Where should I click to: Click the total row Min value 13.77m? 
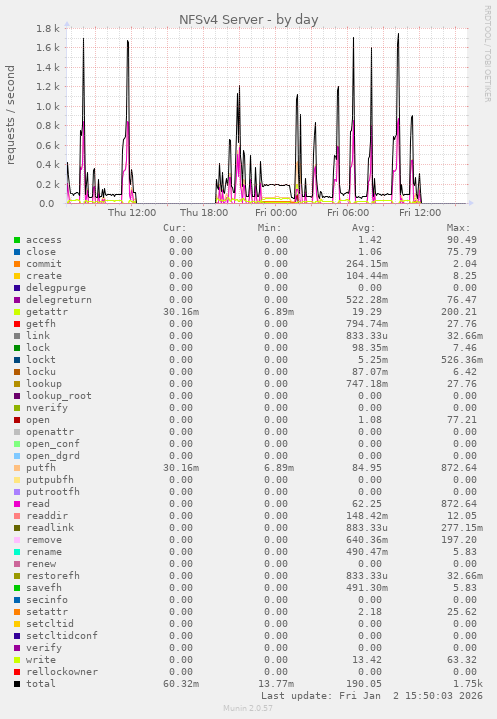point(276,684)
